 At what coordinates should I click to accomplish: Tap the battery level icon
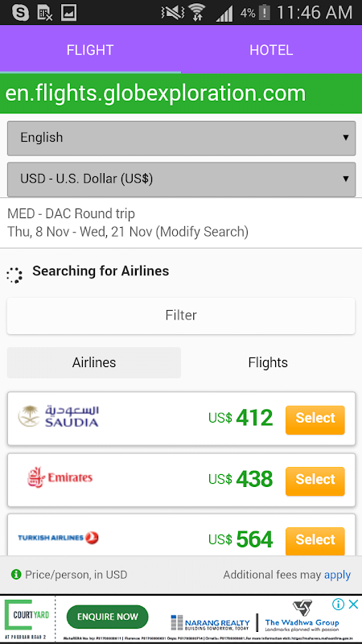click(265, 12)
